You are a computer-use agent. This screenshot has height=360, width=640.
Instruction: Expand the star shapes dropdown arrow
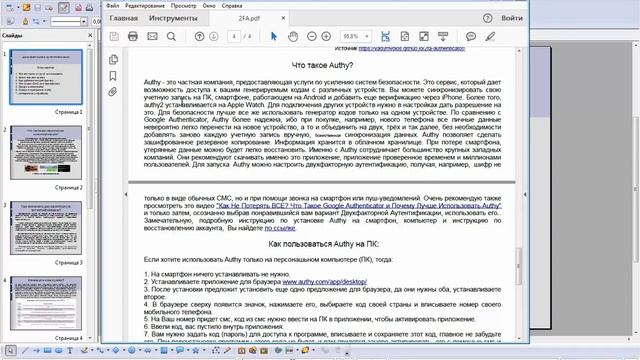point(204,350)
